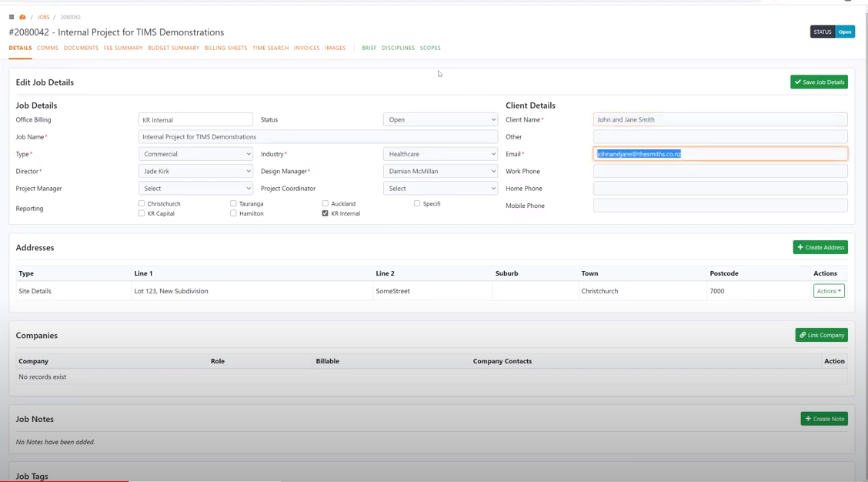Click the orange dashboard icon in breadcrumb
Viewport: 868px width, 482px height.
[22, 17]
